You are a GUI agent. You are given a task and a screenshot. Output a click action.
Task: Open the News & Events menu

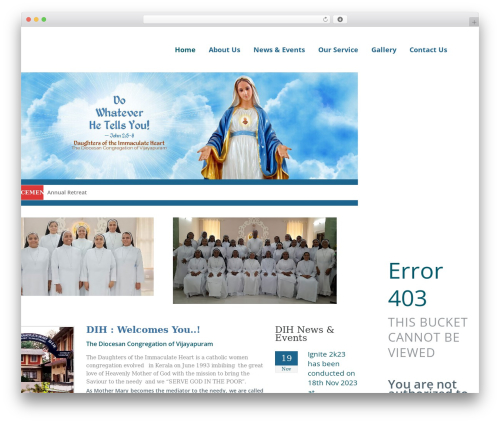(x=279, y=50)
